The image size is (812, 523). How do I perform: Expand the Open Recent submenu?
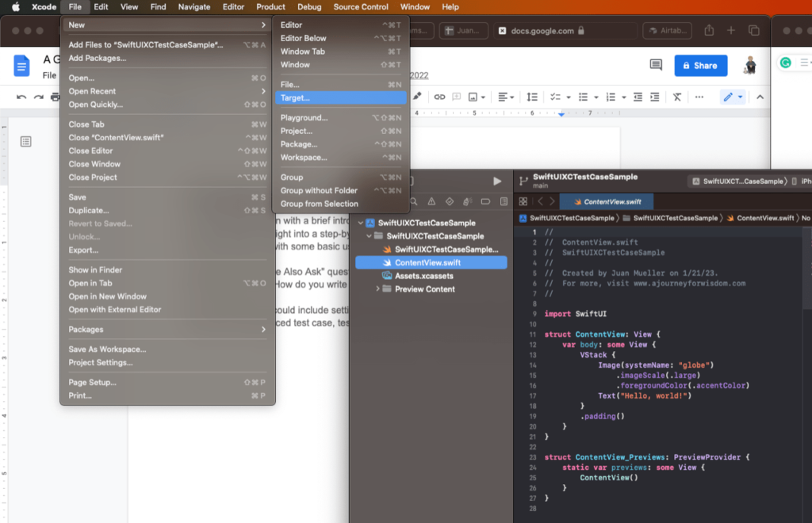[167, 91]
